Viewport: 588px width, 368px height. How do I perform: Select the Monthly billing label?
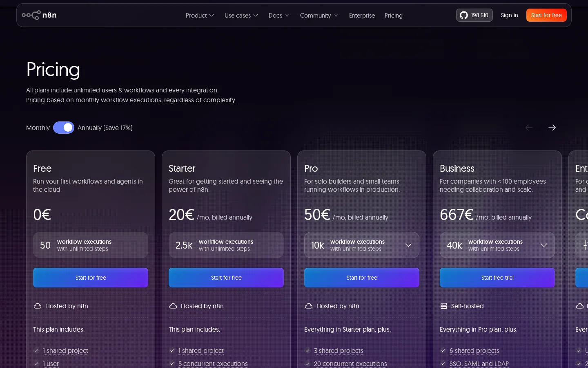coord(38,128)
